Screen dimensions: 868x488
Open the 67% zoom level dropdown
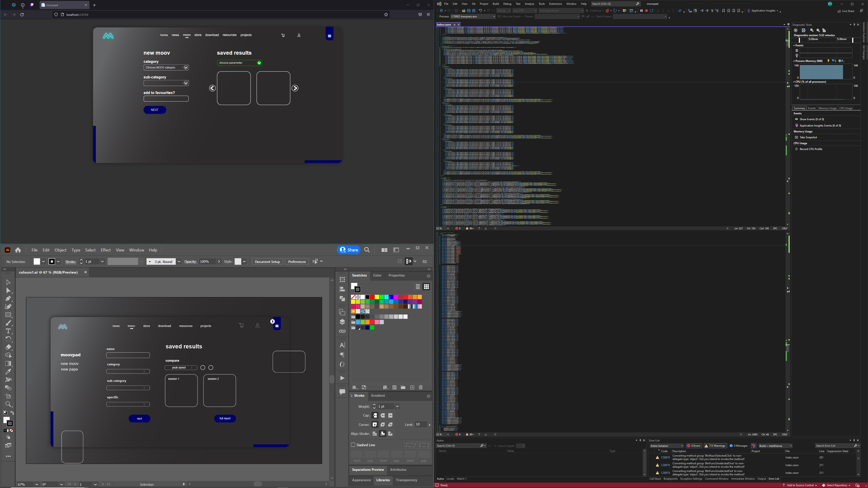click(x=36, y=485)
